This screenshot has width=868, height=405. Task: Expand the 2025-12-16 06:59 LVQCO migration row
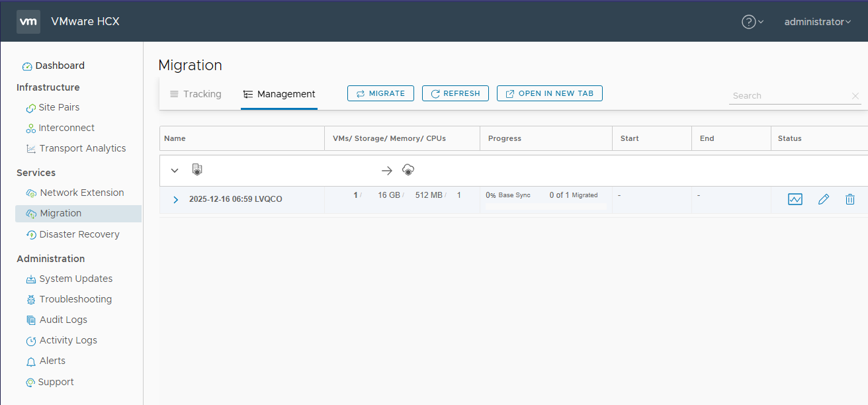click(175, 199)
